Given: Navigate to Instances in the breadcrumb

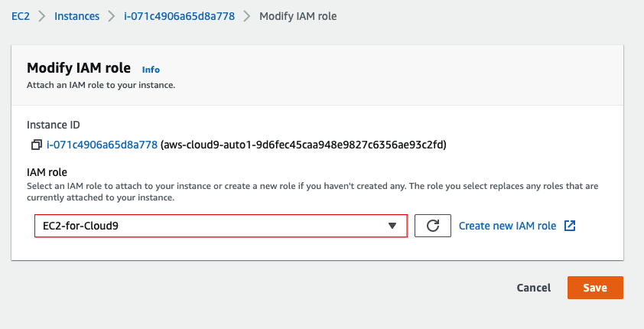Looking at the screenshot, I should click(76, 16).
